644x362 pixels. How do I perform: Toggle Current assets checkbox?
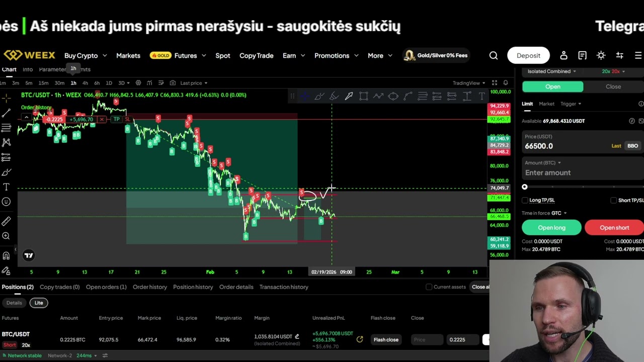[429, 287]
